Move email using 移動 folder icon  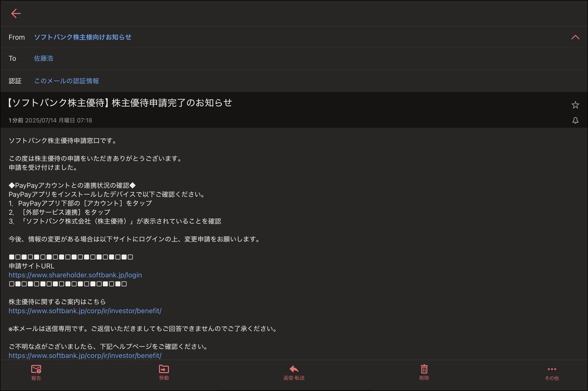pyautogui.click(x=164, y=372)
